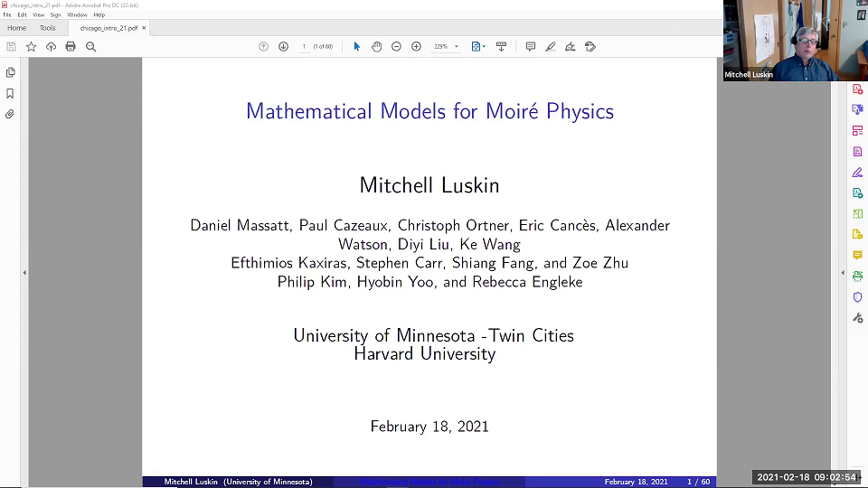This screenshot has height=488, width=868.
Task: Open the Comment tool in right pane
Action: [x=857, y=255]
